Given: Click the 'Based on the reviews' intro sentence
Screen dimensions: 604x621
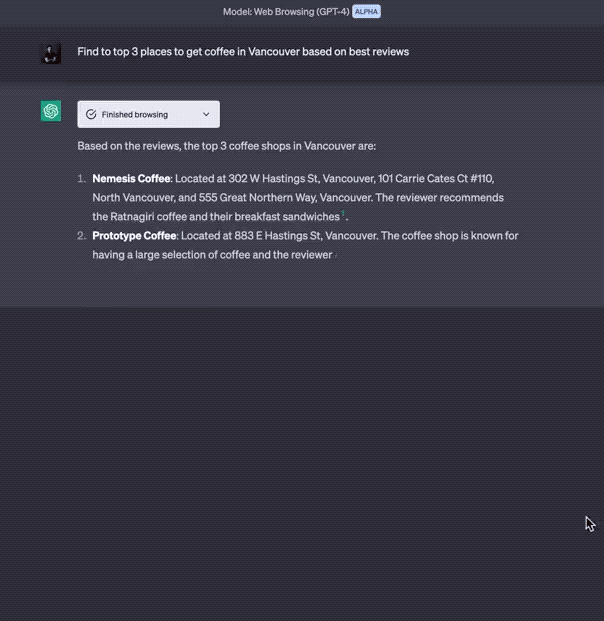Looking at the screenshot, I should (226, 146).
